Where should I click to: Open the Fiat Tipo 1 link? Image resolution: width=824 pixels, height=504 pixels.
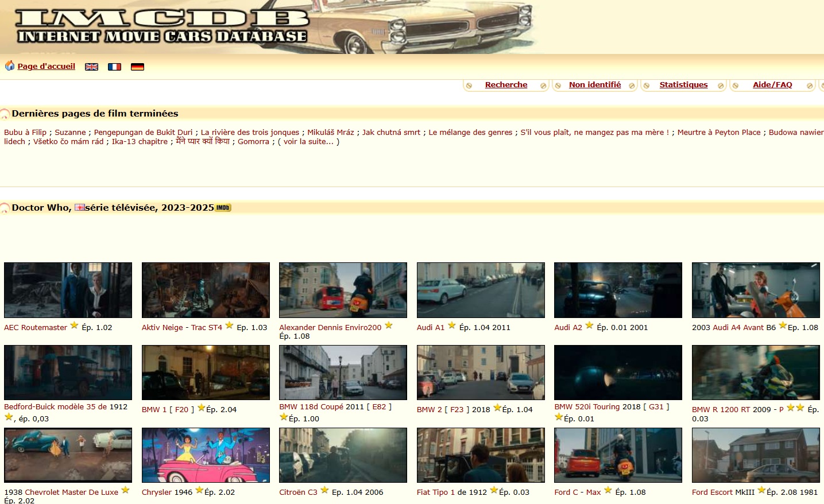[x=436, y=493]
